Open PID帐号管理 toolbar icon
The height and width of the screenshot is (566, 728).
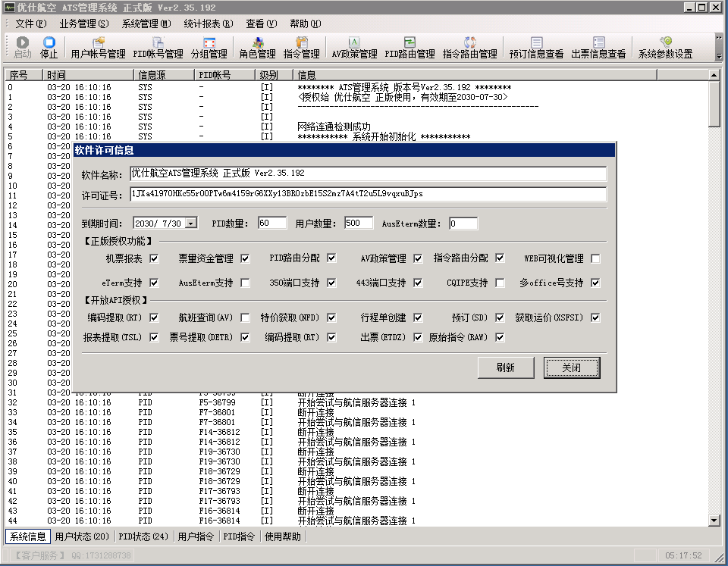coord(158,47)
